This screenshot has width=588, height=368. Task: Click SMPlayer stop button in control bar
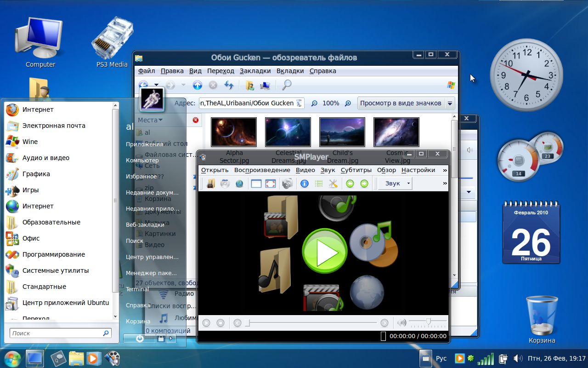pos(220,323)
